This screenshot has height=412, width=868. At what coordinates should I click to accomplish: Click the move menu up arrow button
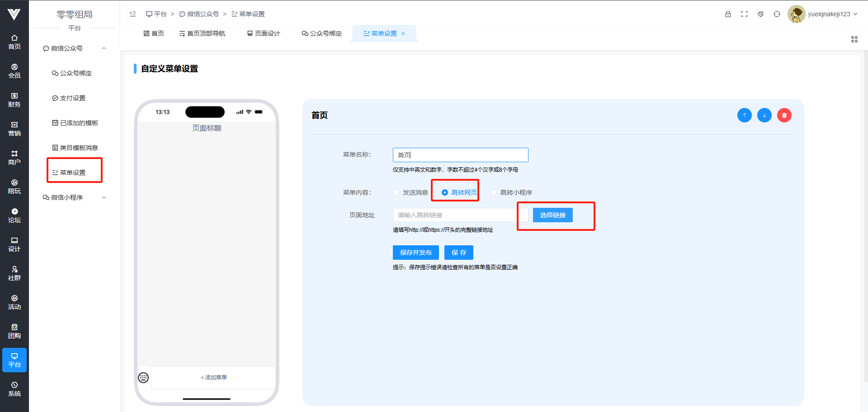tap(744, 115)
